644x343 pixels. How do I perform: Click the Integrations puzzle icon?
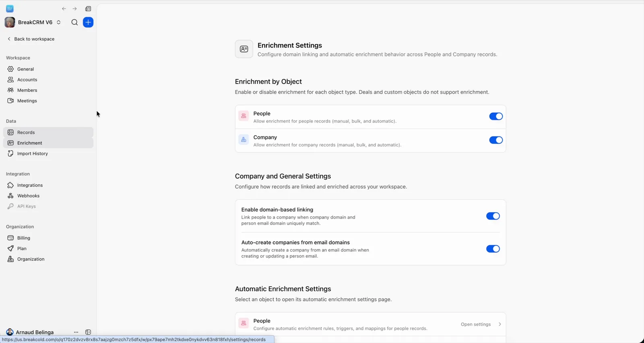point(10,185)
